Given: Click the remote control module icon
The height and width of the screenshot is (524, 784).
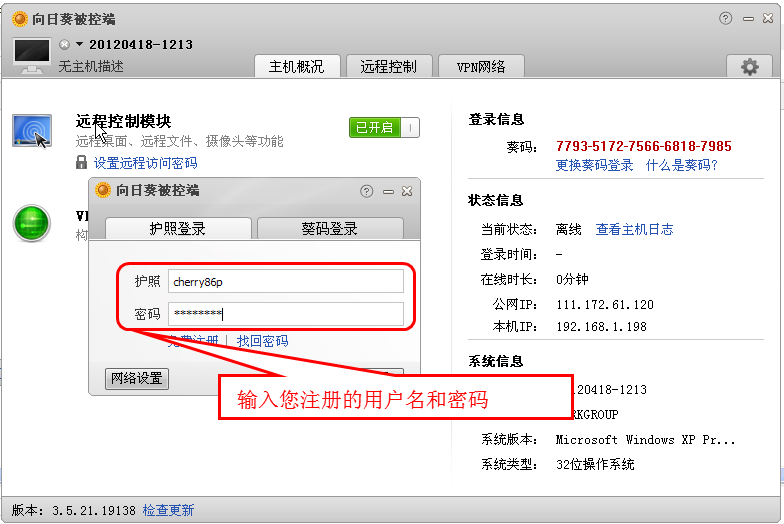Looking at the screenshot, I should pos(32,131).
